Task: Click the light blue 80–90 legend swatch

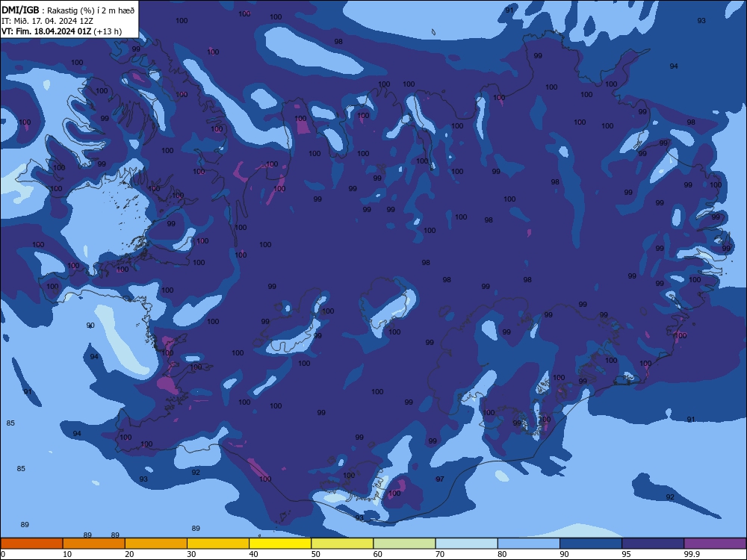Action: (x=529, y=544)
